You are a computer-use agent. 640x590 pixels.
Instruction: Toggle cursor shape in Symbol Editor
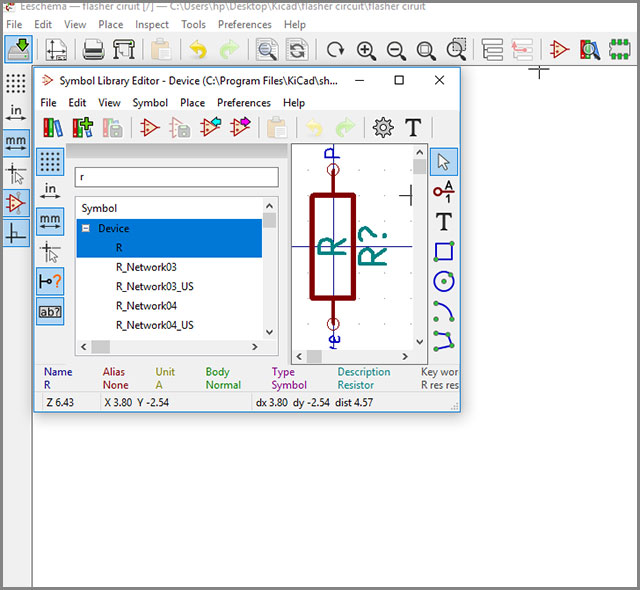(50, 251)
